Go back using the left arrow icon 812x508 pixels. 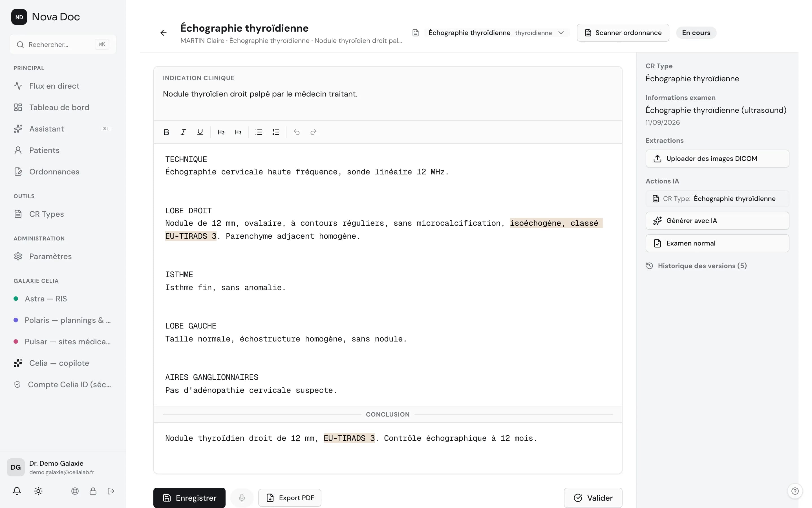pyautogui.click(x=164, y=32)
